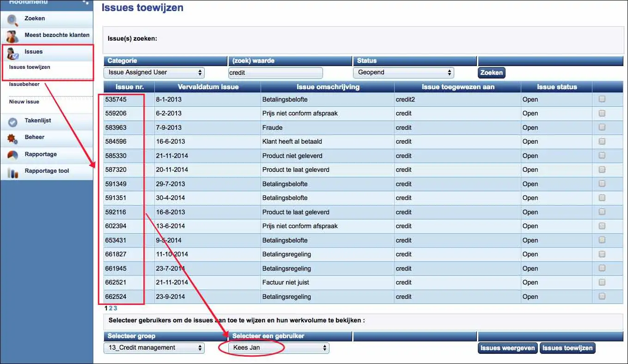
Task: Click the Takenlijst checkmark icon
Action: [x=13, y=122]
